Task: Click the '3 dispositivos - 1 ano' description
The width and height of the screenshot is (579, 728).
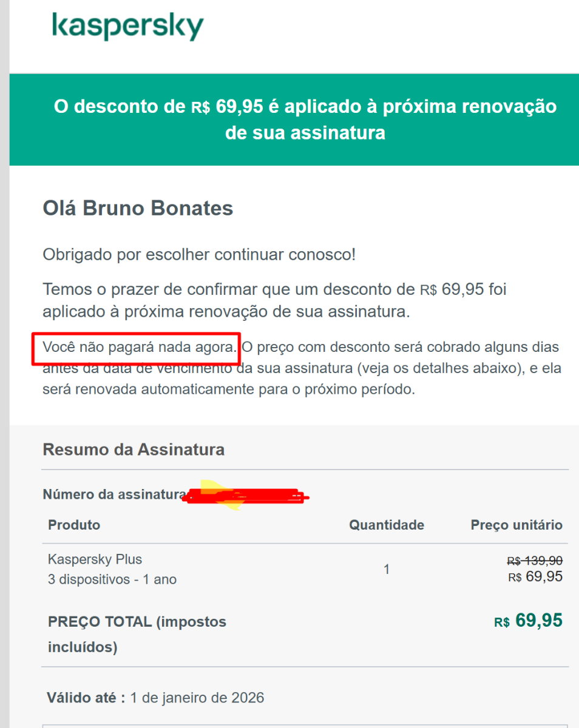Action: [x=112, y=579]
